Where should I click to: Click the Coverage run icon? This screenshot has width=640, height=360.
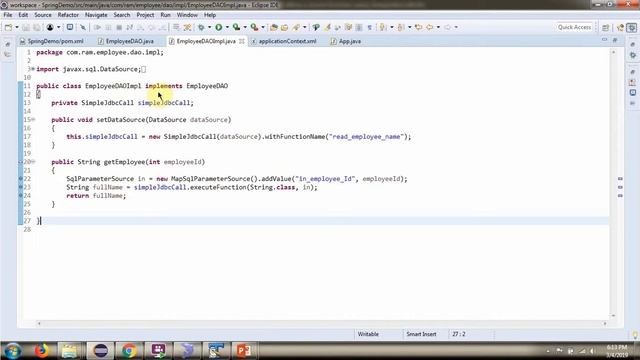click(236, 27)
